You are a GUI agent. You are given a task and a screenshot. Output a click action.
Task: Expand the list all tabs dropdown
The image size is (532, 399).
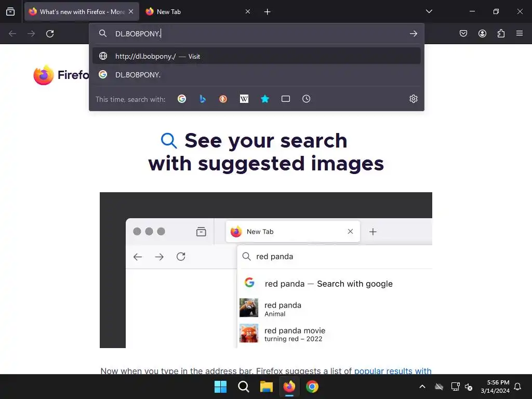point(429,11)
